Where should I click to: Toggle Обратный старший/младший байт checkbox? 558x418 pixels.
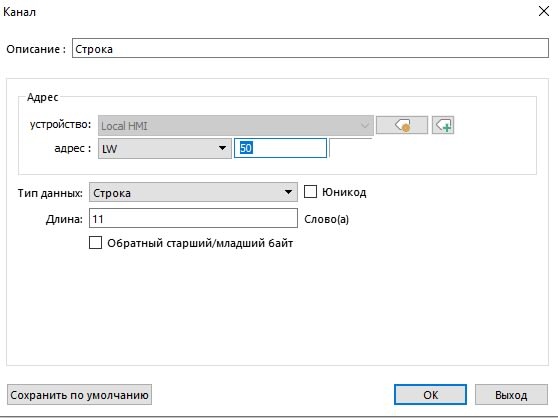tap(95, 243)
